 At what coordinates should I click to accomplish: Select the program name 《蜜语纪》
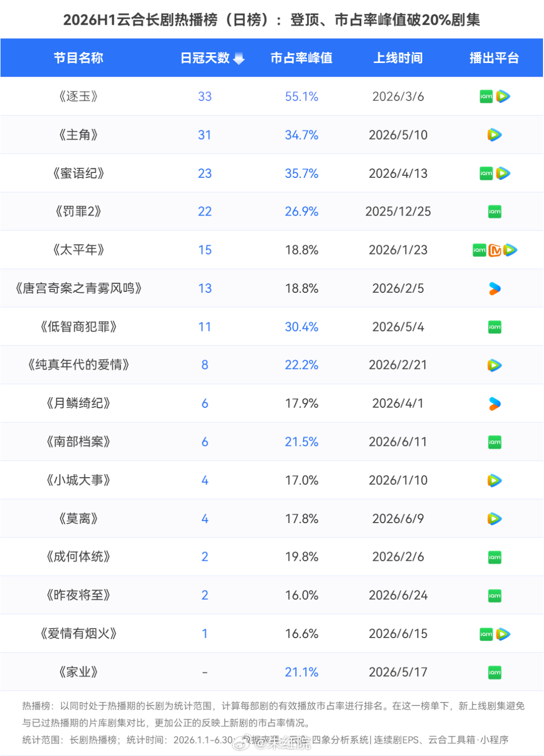(x=79, y=173)
